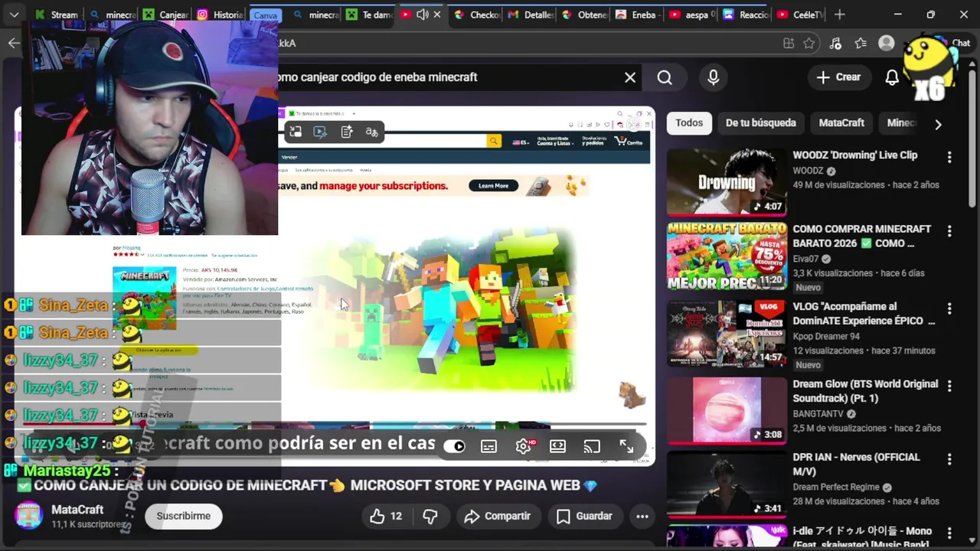Open picture-in-picture from video overlay toolbar
The height and width of the screenshot is (551, 980).
pyautogui.click(x=296, y=132)
